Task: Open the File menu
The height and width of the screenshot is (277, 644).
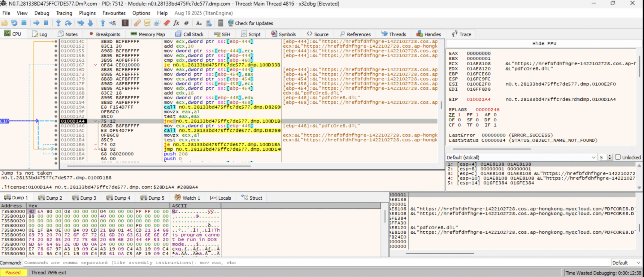Action: [6, 13]
